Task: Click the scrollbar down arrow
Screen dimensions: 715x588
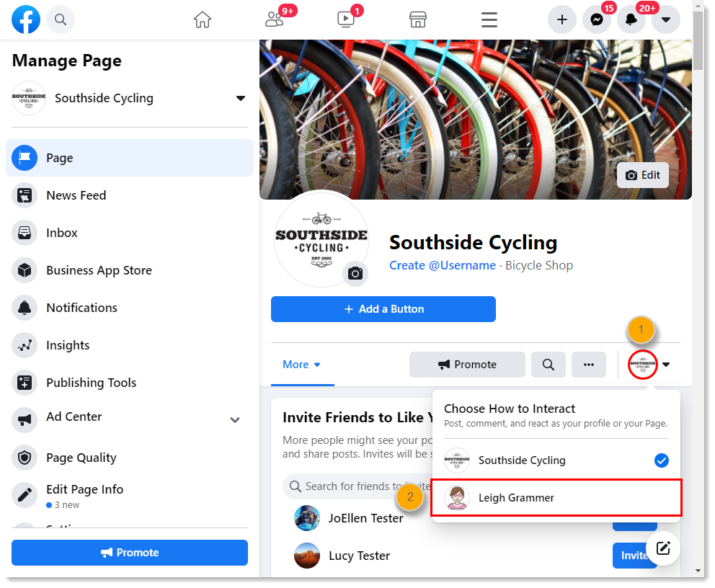Action: 698,570
